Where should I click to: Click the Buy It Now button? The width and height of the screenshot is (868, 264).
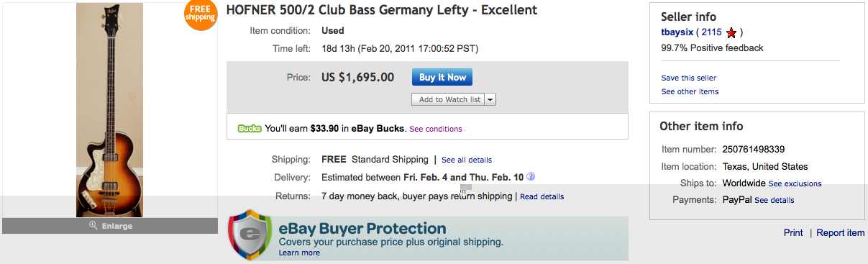[x=442, y=77]
